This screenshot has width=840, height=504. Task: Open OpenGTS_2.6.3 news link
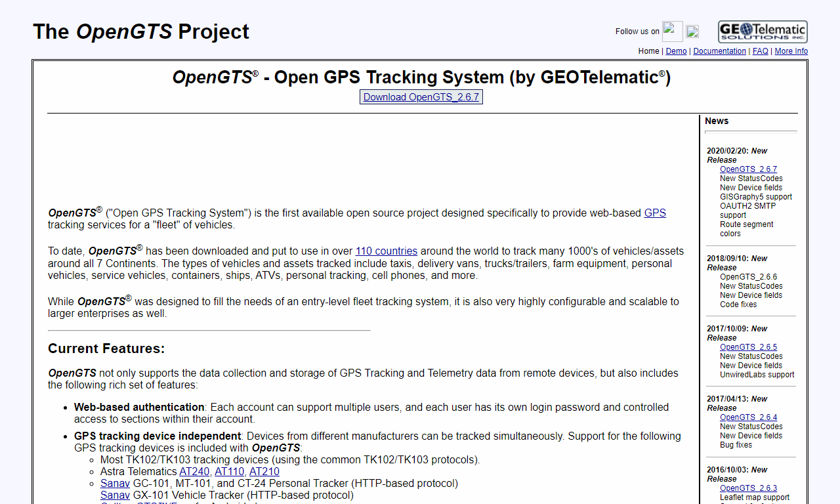(x=748, y=488)
